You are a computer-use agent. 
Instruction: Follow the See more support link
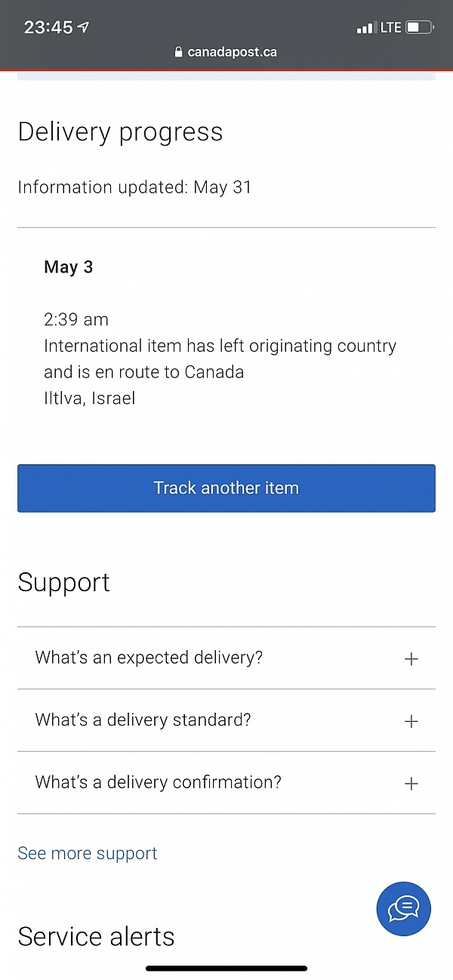tap(88, 853)
